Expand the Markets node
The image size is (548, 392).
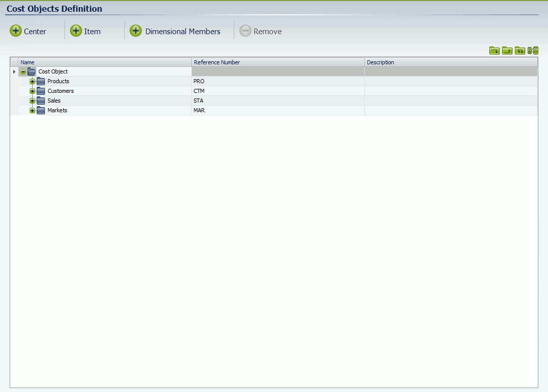32,110
